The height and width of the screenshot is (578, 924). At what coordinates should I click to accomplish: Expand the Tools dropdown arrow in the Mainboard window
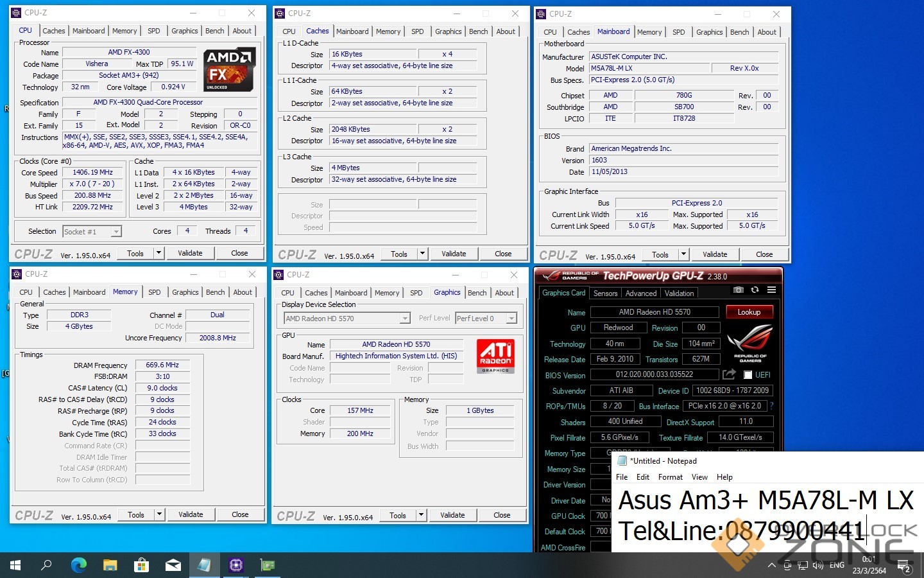pyautogui.click(x=684, y=254)
